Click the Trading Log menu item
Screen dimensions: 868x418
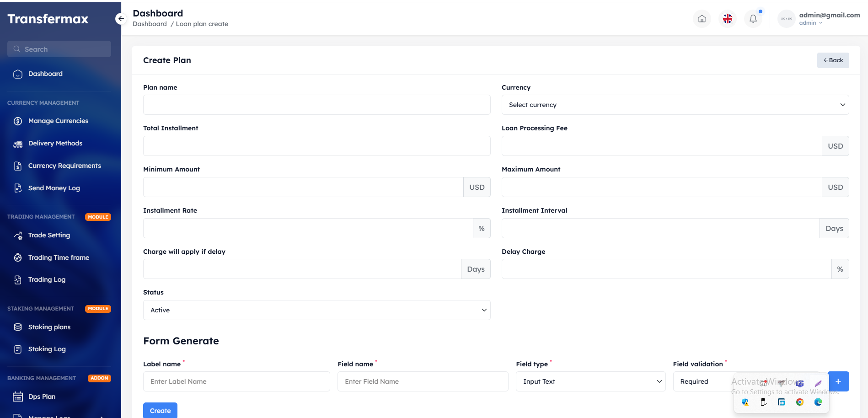click(x=47, y=279)
